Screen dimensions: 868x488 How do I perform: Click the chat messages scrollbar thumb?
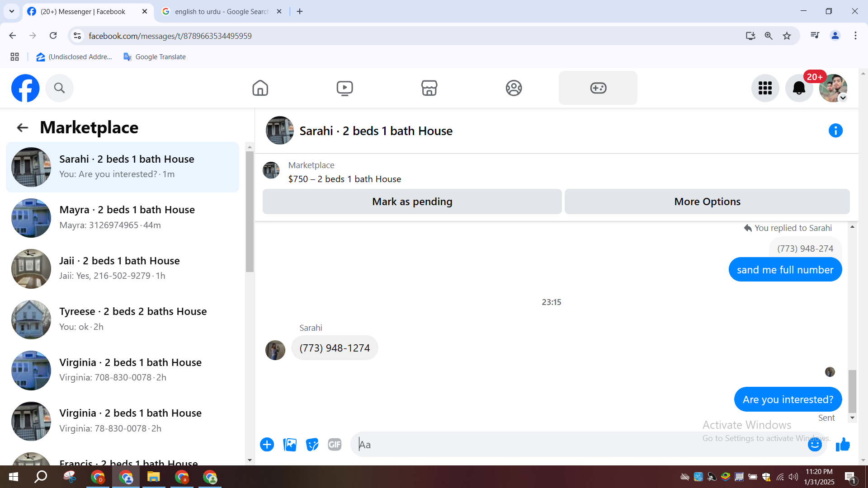pyautogui.click(x=852, y=391)
